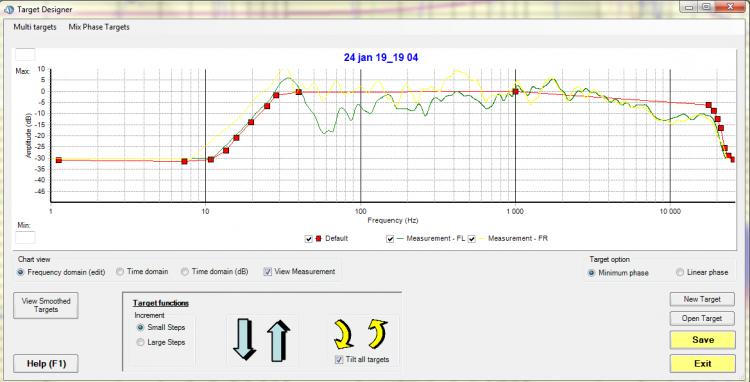750x382 pixels.
Task: Toggle the View Measurement checkbox
Action: click(x=267, y=272)
